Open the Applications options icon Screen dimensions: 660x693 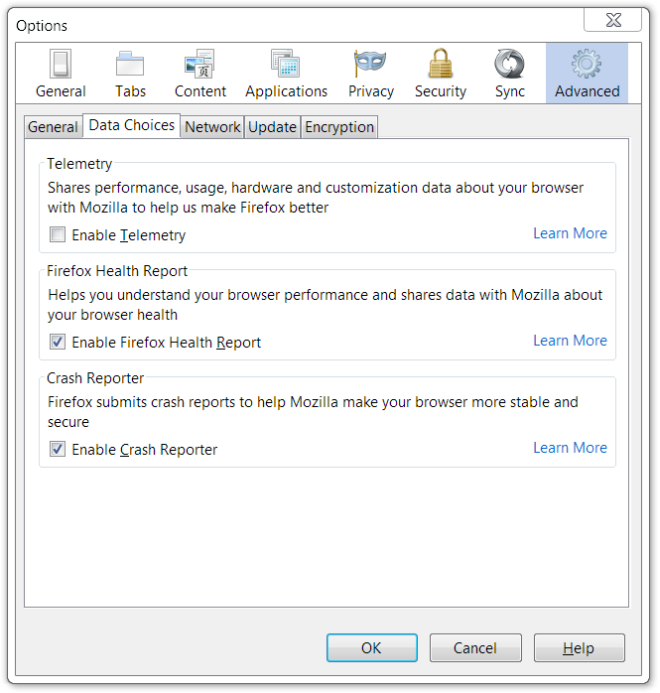286,64
